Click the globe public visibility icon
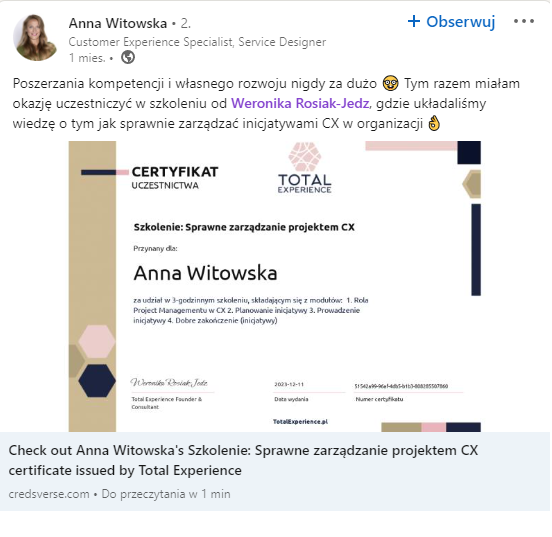552x537 pixels. [128, 57]
